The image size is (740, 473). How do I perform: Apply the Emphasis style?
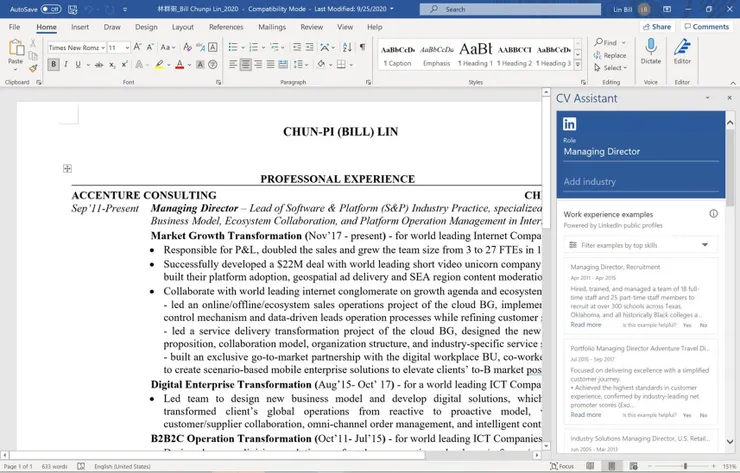(x=437, y=55)
